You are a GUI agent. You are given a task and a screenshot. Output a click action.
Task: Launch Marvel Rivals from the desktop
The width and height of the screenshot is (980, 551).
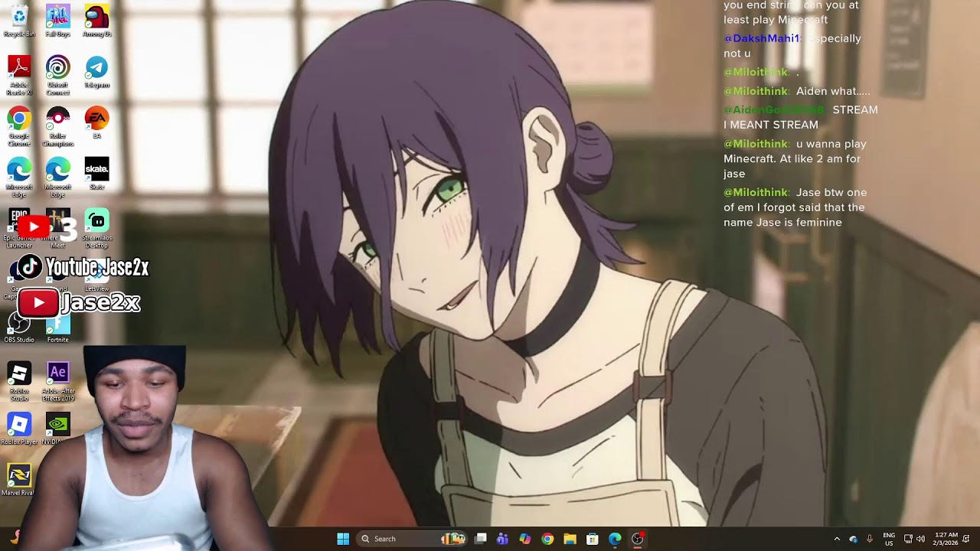coord(19,479)
